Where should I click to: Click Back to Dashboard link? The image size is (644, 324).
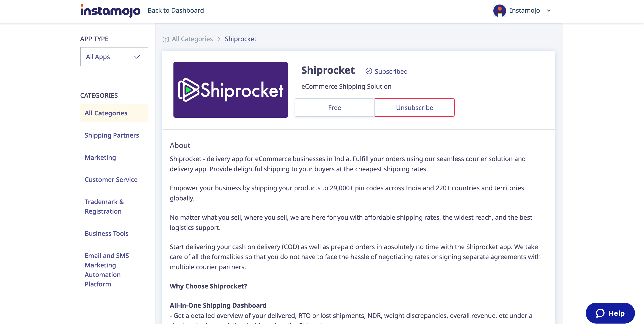[175, 10]
